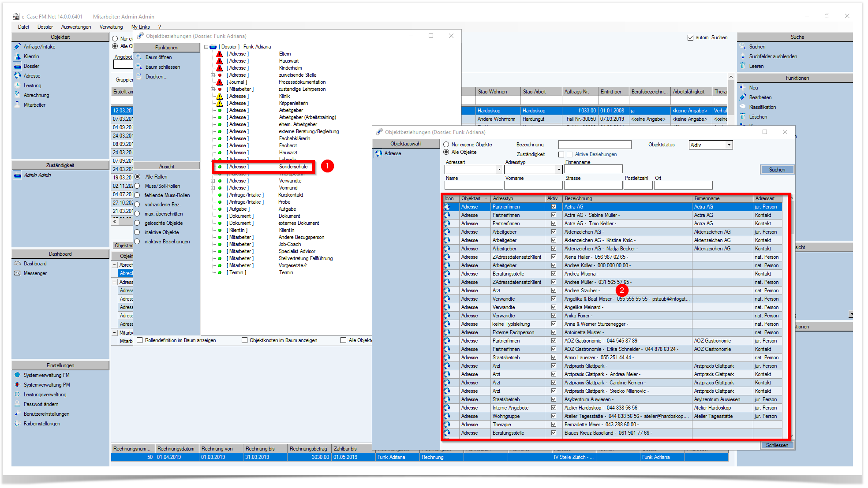Image resolution: width=868 pixels, height=488 pixels.
Task: Click Löschen in right Funktionen panel
Action: click(758, 117)
